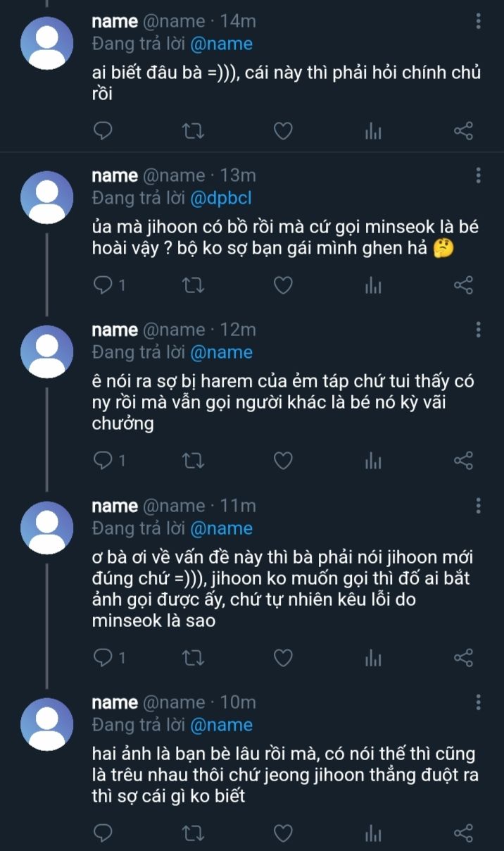
Task: Open three-dot menu on the 13m tweet
Action: (479, 175)
